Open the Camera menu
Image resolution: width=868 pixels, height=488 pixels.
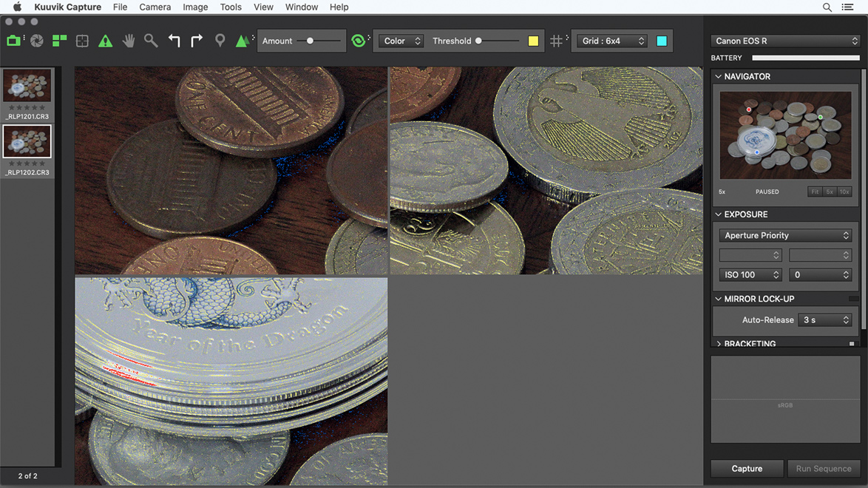click(155, 7)
